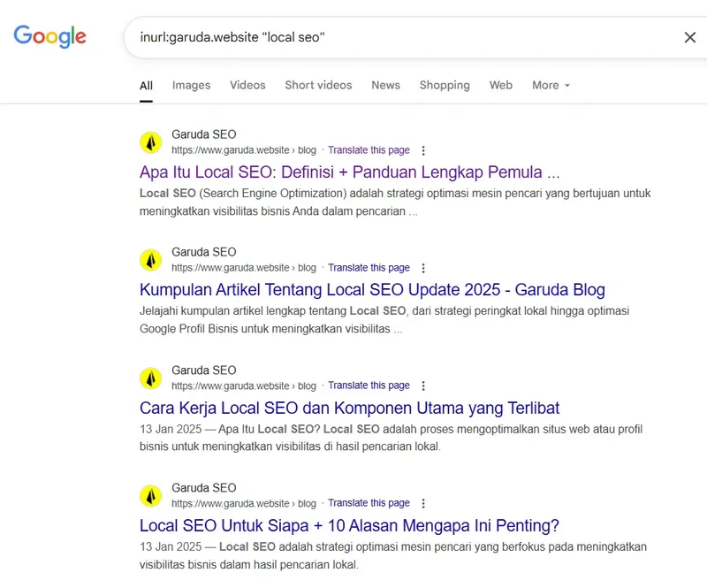Screen dimensions: 707x588
Task: Translate the Cara Kerja Local SEO page
Action: coord(369,386)
